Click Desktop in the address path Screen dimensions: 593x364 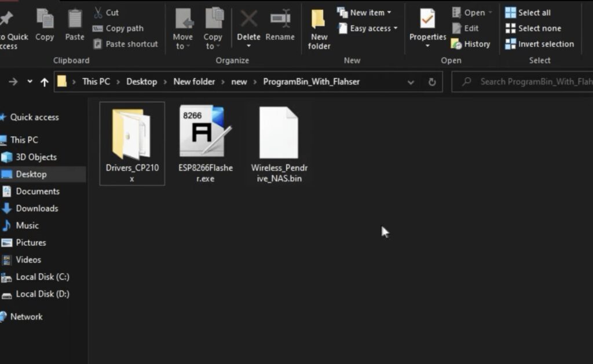coord(141,82)
